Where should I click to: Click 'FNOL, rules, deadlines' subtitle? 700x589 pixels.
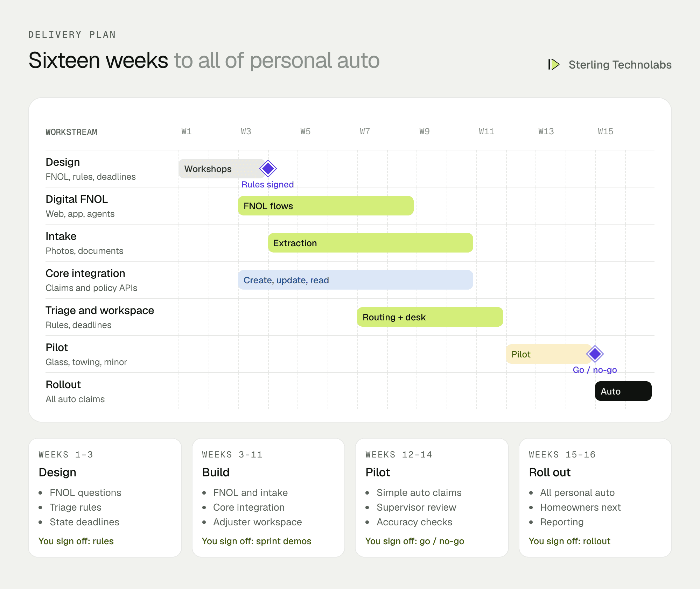pos(91,177)
